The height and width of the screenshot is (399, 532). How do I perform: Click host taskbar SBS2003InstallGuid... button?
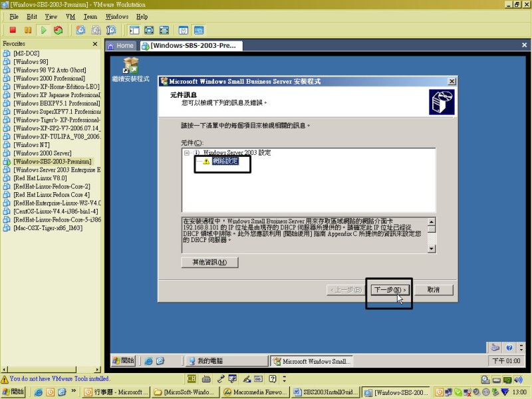[325, 392]
